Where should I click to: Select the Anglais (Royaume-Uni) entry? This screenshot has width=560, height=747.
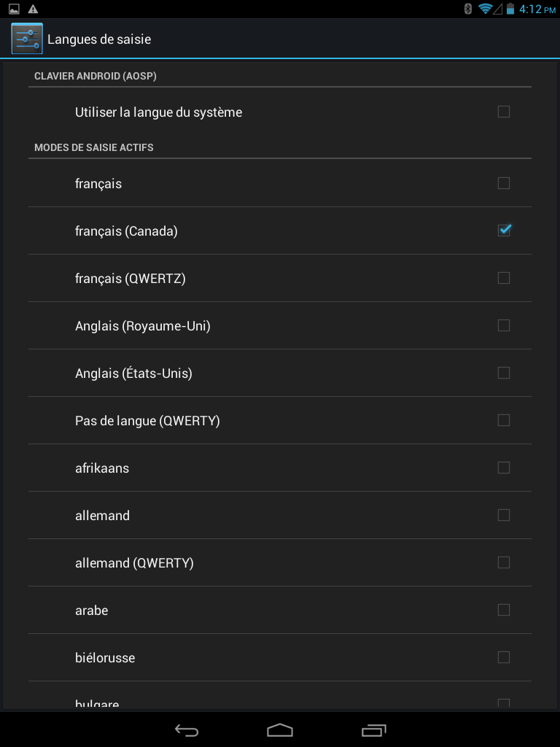[280, 325]
